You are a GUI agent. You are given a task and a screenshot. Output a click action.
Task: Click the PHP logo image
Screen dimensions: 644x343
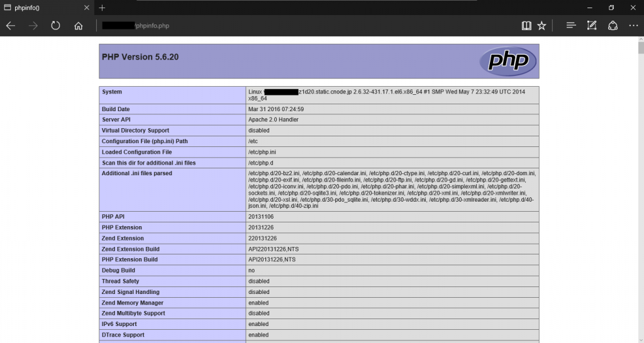[508, 61]
